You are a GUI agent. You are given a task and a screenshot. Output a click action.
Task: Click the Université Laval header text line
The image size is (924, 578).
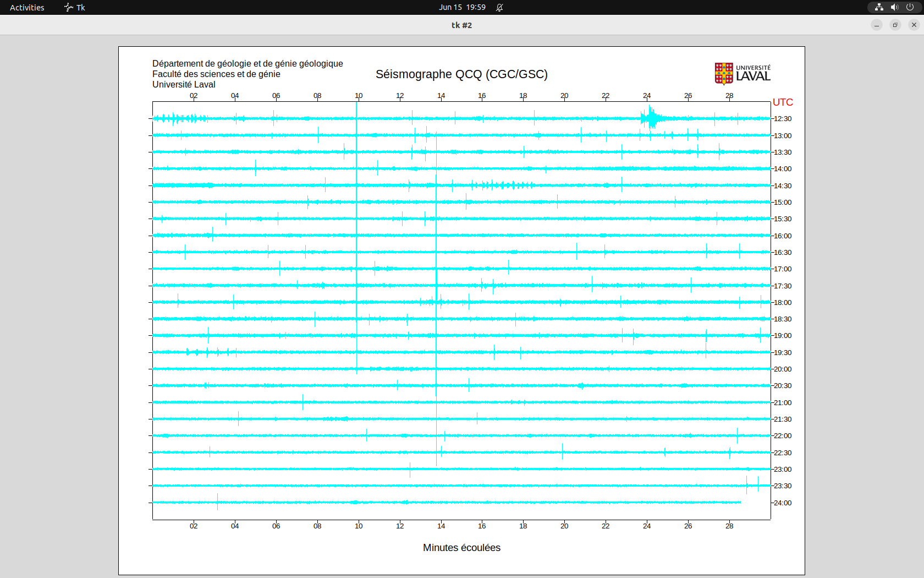click(x=184, y=85)
